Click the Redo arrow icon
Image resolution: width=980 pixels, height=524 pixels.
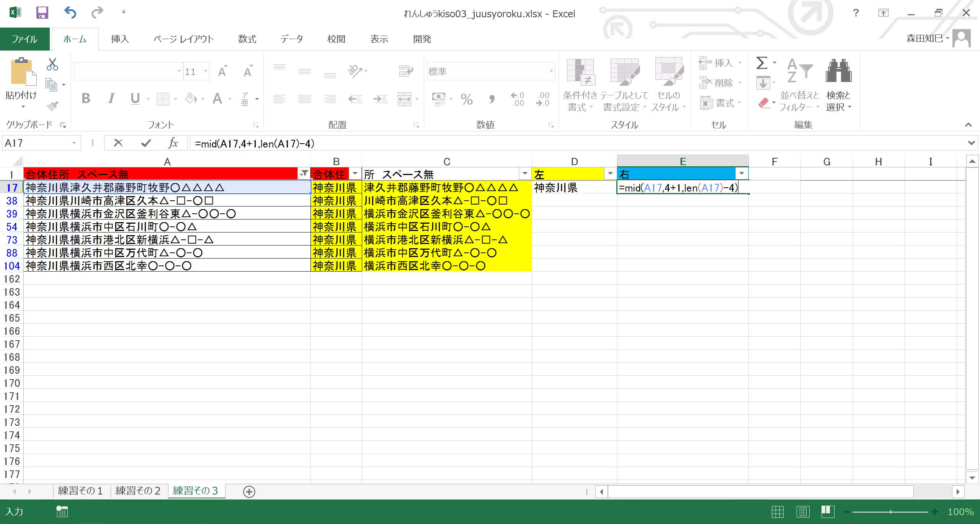97,13
